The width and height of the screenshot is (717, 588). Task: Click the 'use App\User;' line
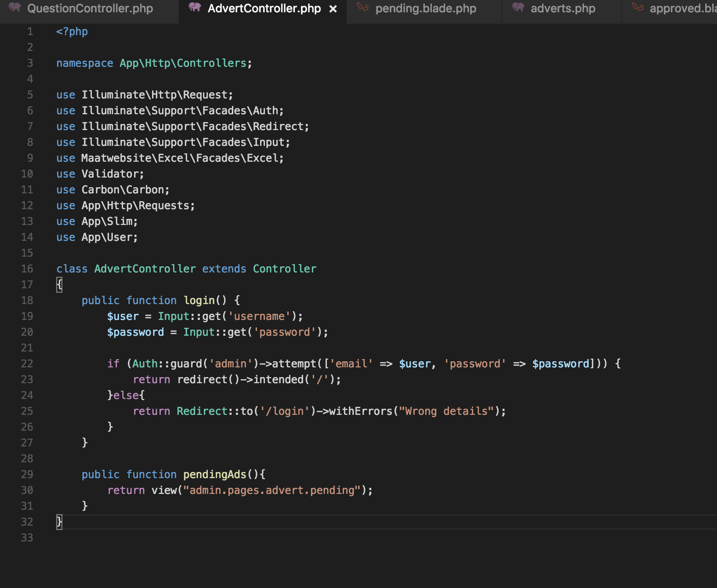tap(97, 237)
